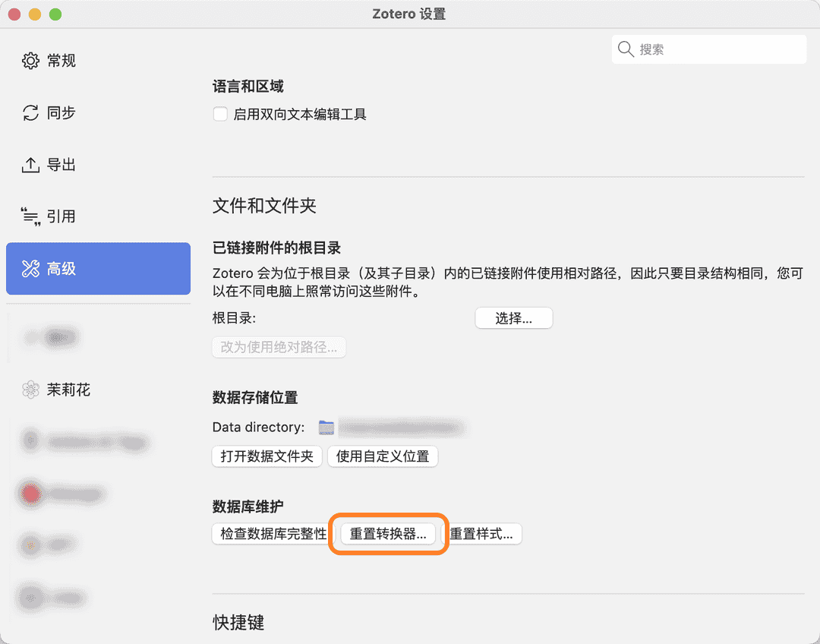Click the search magnifier icon

[x=626, y=49]
